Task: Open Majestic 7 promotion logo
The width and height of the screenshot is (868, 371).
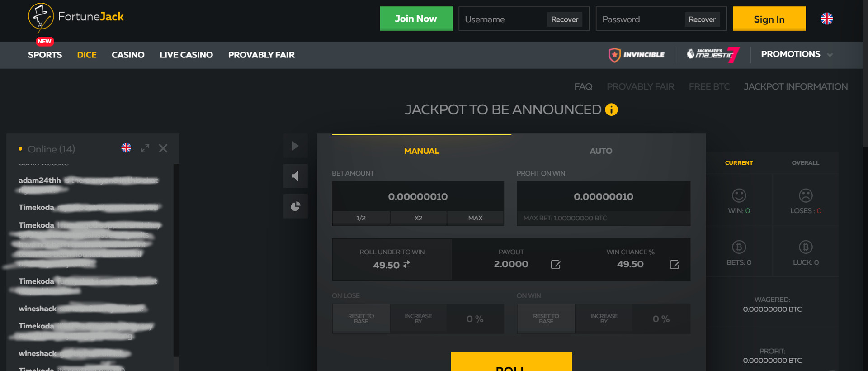Action: [713, 55]
